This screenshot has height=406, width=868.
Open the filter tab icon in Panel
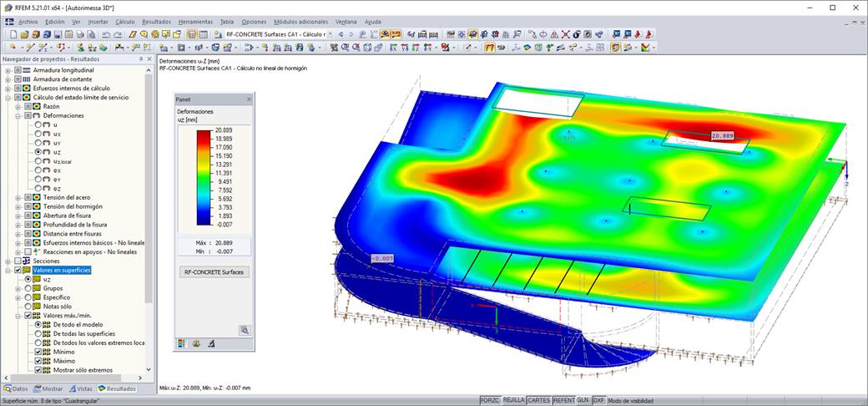211,343
